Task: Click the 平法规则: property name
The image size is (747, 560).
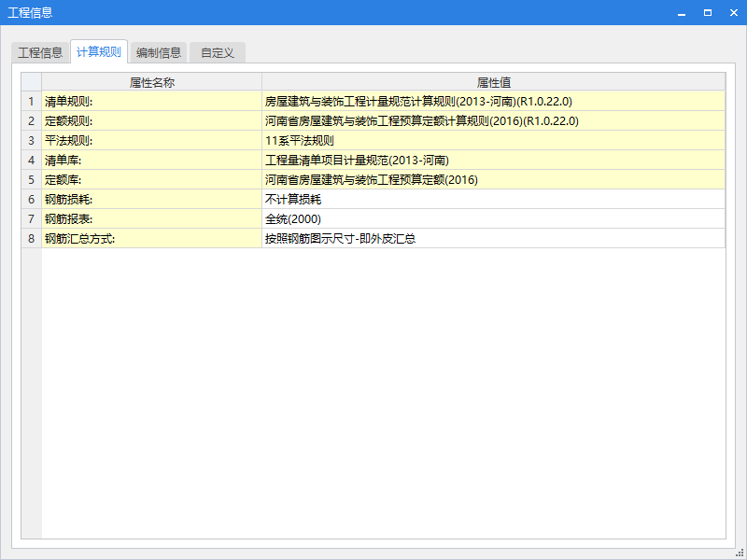Action: (x=152, y=141)
